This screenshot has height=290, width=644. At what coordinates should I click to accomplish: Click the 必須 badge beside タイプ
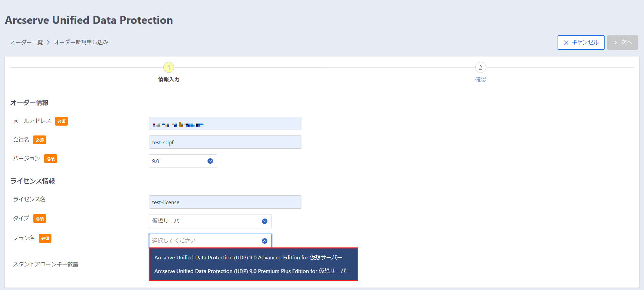(x=40, y=219)
